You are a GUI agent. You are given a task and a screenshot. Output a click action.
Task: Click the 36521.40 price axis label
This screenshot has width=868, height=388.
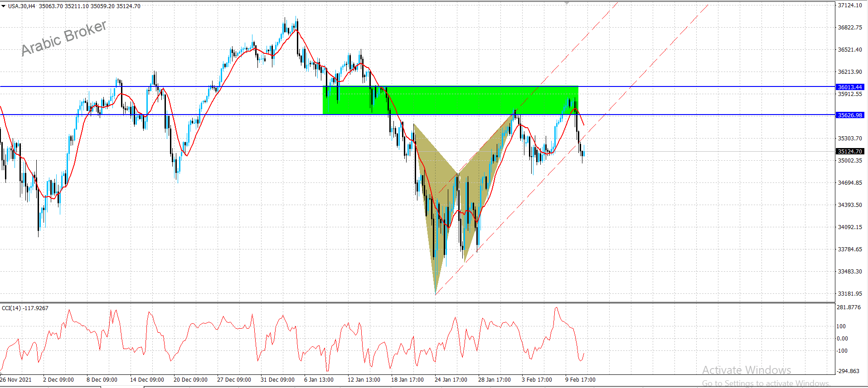point(850,50)
